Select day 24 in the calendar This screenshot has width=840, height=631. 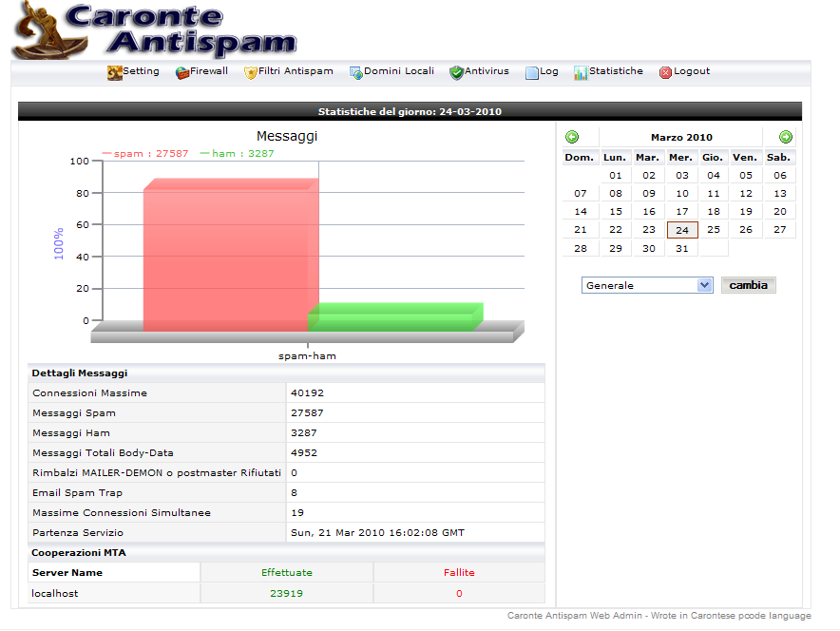(x=682, y=230)
